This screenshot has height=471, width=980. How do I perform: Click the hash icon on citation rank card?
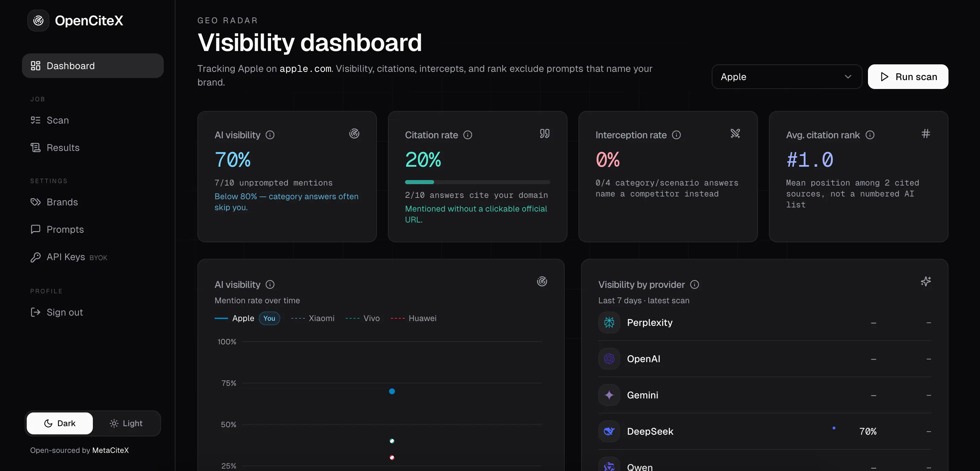click(926, 134)
